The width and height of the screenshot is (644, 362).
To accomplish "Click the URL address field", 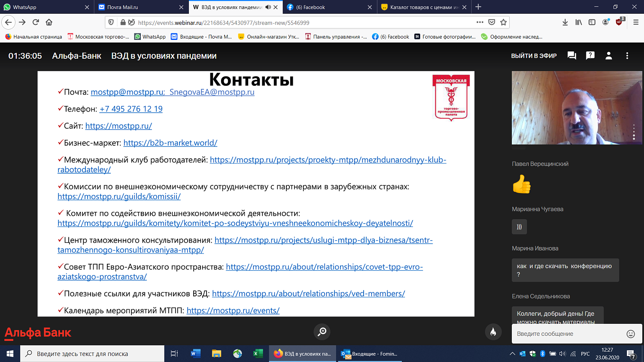I will coord(305,22).
